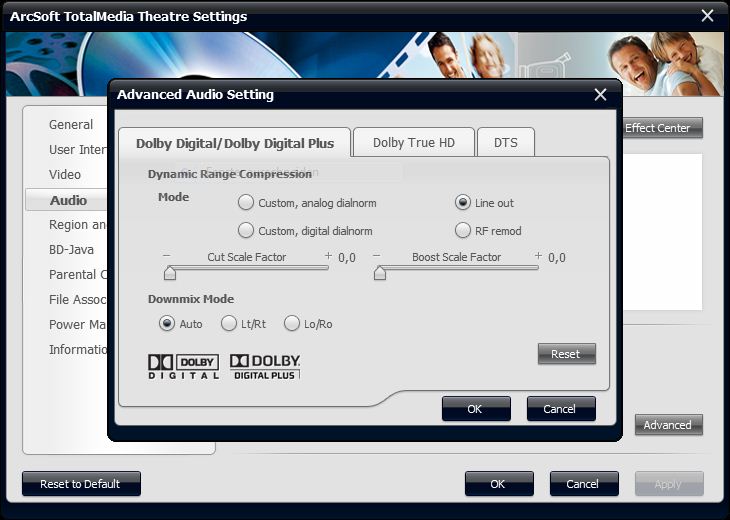Viewport: 730px width, 520px height.
Task: Open the General settings category
Action: pyautogui.click(x=71, y=125)
